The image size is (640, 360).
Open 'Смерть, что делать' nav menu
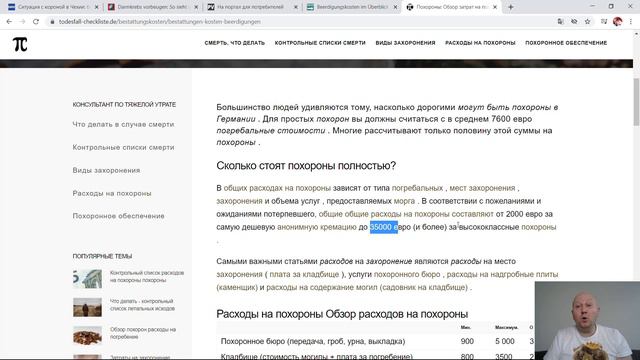235,43
